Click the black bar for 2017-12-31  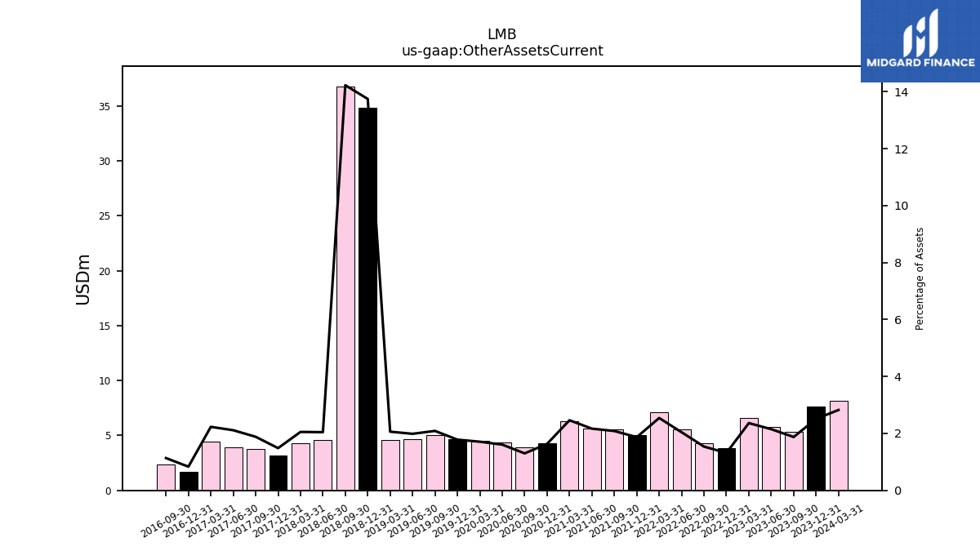coord(278,473)
